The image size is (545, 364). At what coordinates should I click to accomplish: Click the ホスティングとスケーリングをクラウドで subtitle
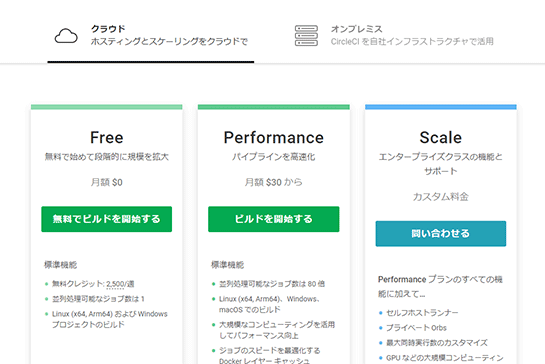(169, 41)
